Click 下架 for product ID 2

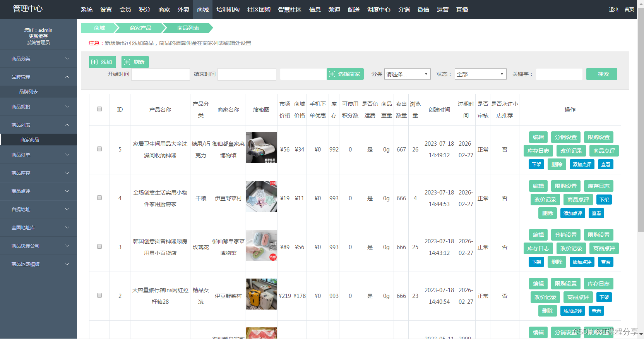click(x=605, y=298)
